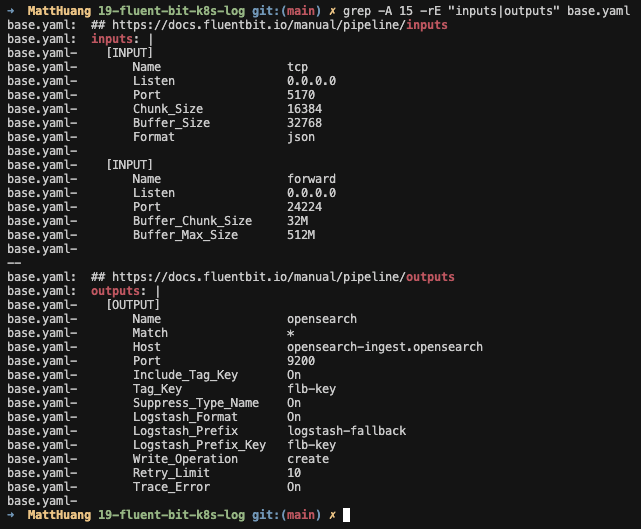The width and height of the screenshot is (641, 529).
Task: Click the host opensearch-ingest.opensearch
Action: click(384, 347)
